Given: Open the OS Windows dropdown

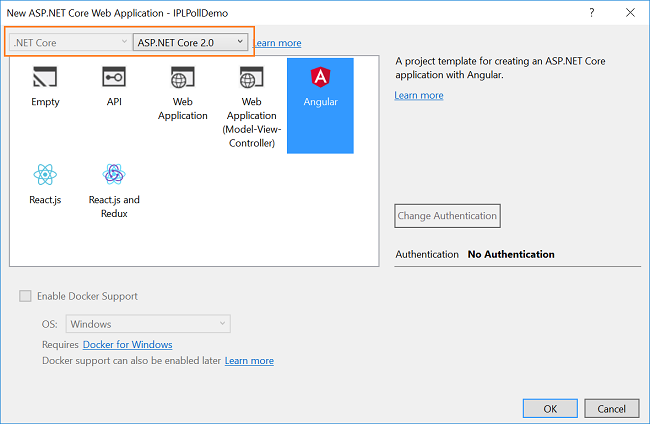Looking at the screenshot, I should point(148,324).
